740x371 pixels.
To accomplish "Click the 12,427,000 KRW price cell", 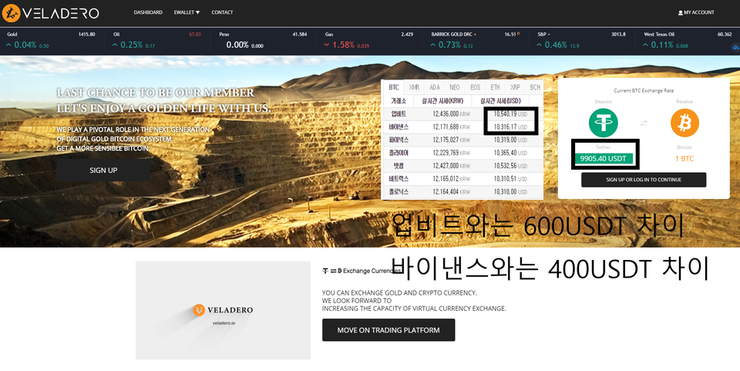I will (451, 166).
